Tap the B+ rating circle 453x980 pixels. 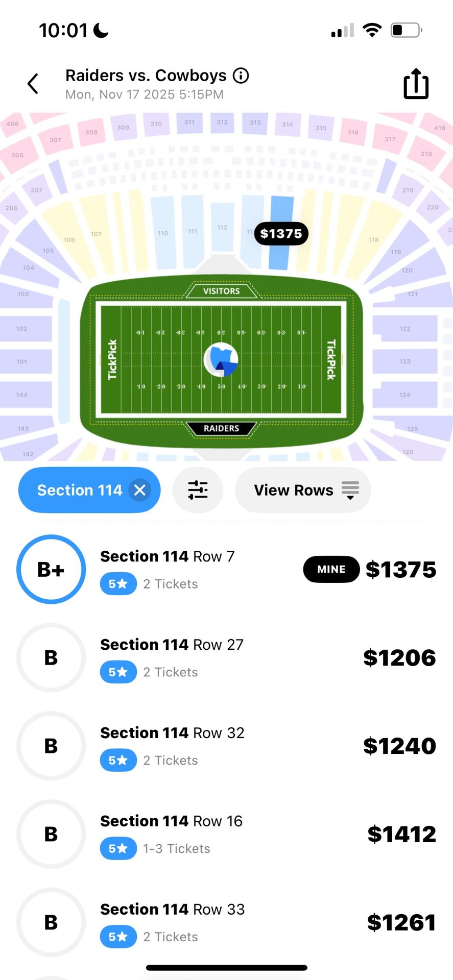[51, 569]
